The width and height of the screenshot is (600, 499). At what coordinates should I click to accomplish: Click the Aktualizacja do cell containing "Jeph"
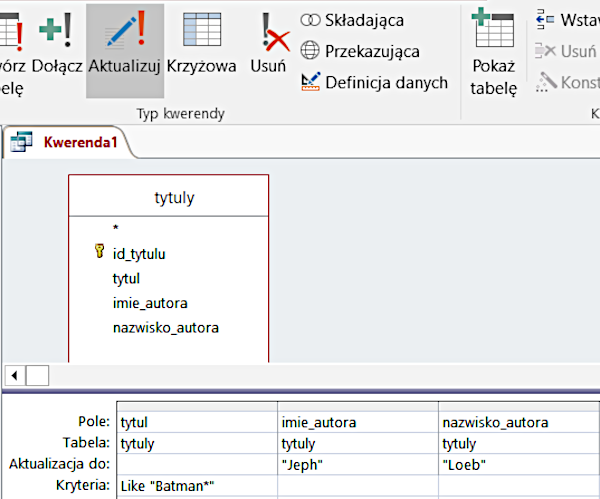tap(357, 464)
